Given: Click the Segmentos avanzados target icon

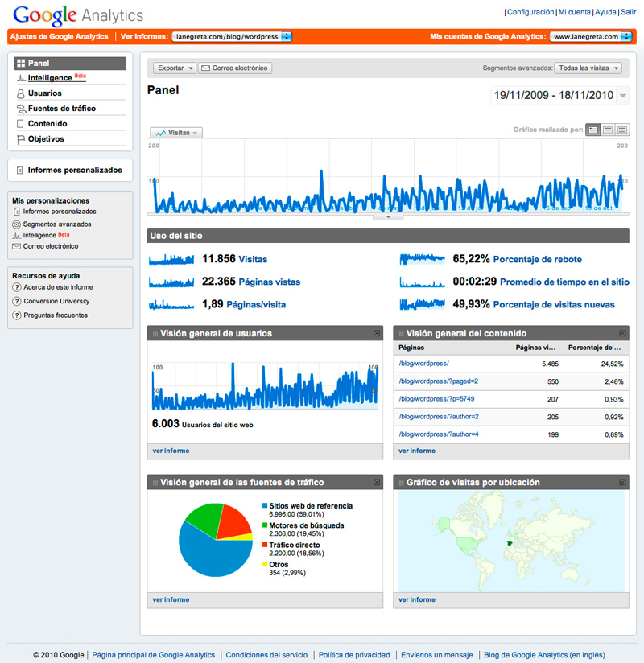Looking at the screenshot, I should [16, 224].
